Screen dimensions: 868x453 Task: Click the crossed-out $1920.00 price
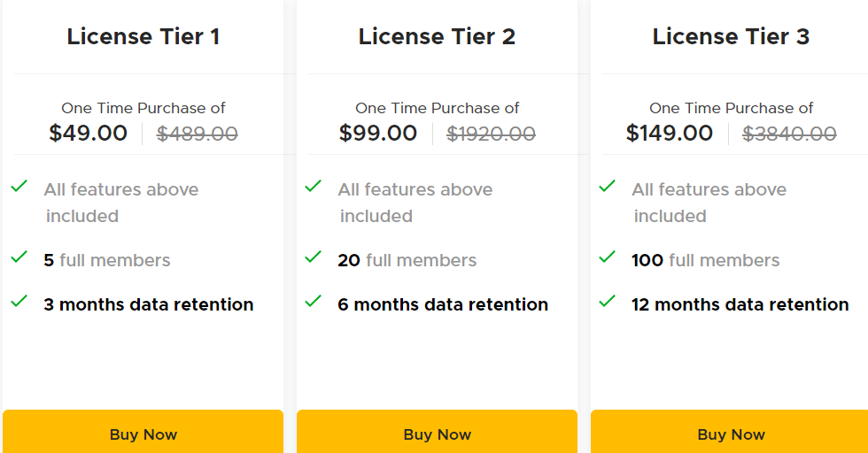(x=491, y=134)
